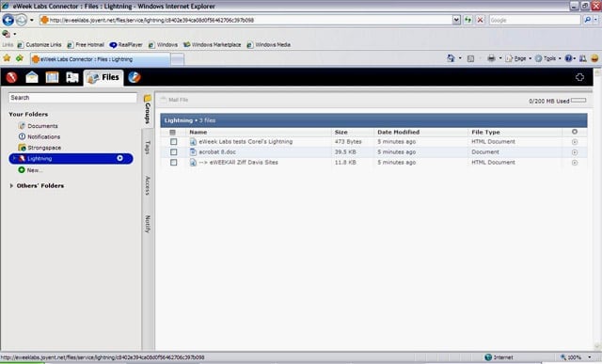
Task: Click the Refresh page icon
Action: 467,20
